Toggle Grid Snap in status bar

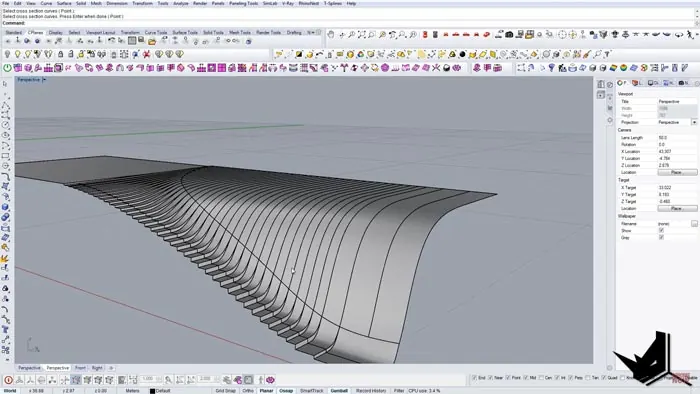(x=225, y=391)
